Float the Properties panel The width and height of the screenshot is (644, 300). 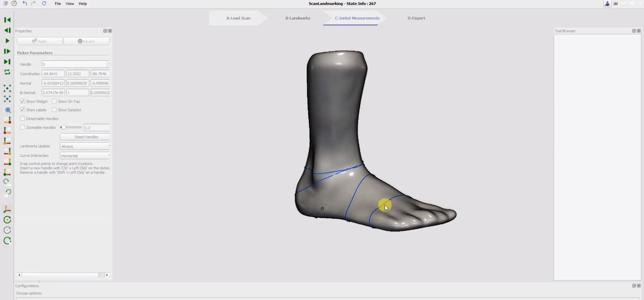pos(105,31)
